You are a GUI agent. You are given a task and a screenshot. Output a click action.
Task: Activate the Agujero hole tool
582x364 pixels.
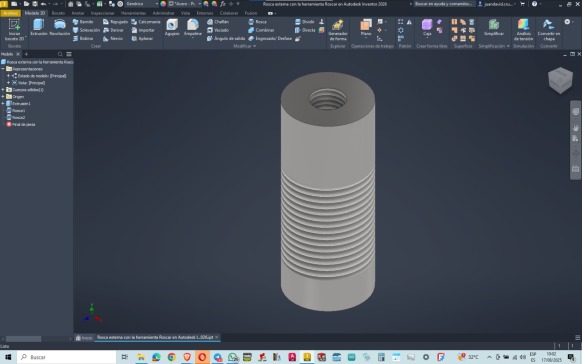pyautogui.click(x=172, y=27)
